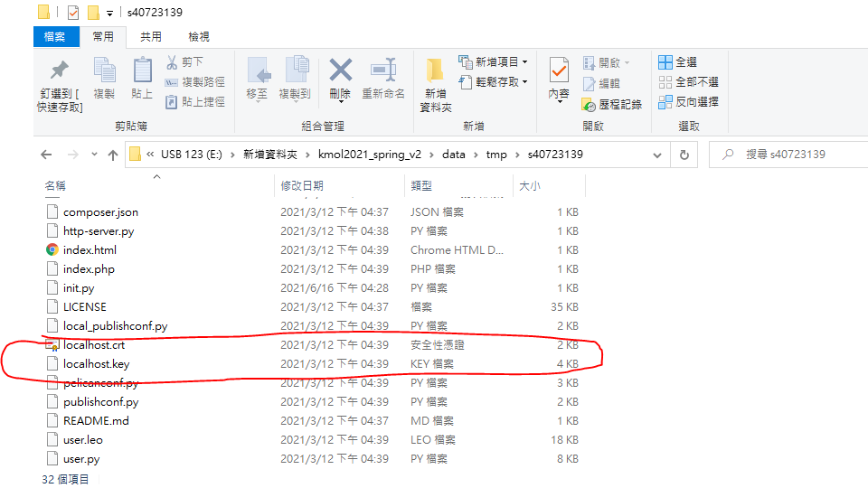Click the Copy ribbon button

[104, 79]
